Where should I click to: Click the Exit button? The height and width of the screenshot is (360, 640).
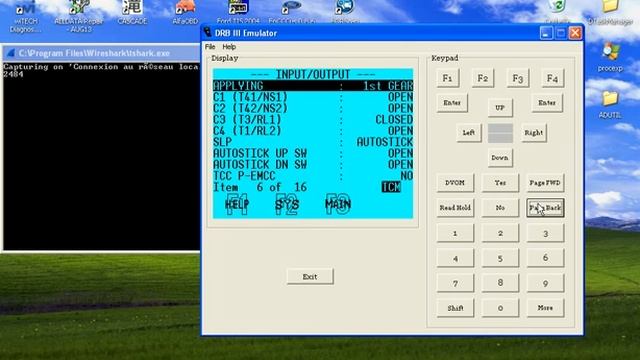310,277
